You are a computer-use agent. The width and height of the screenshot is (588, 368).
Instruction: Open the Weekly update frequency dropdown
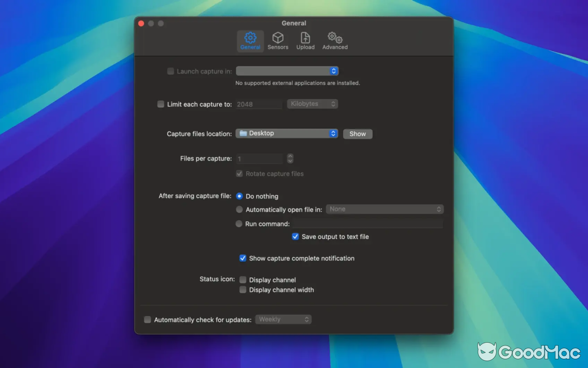283,319
